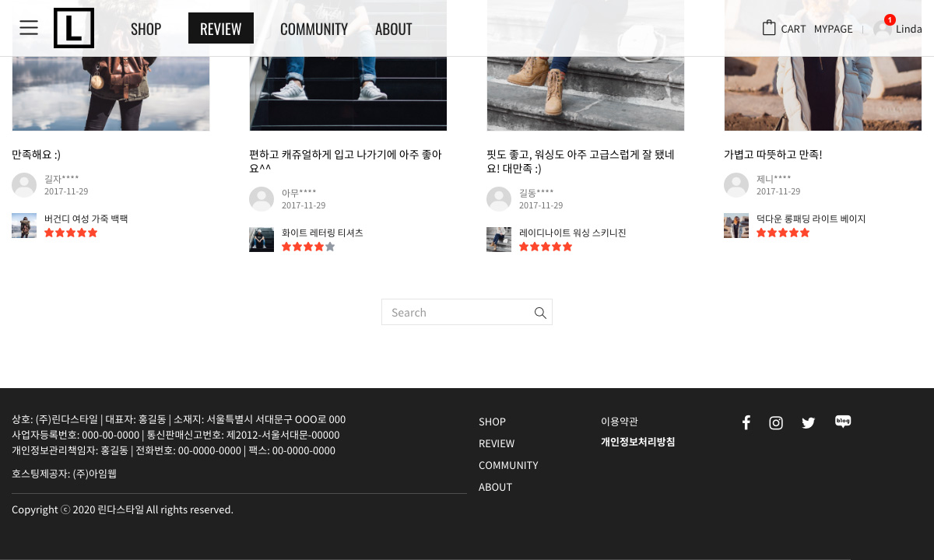The width and height of the screenshot is (934, 560).
Task: Open CART text link in header
Action: pyautogui.click(x=794, y=29)
